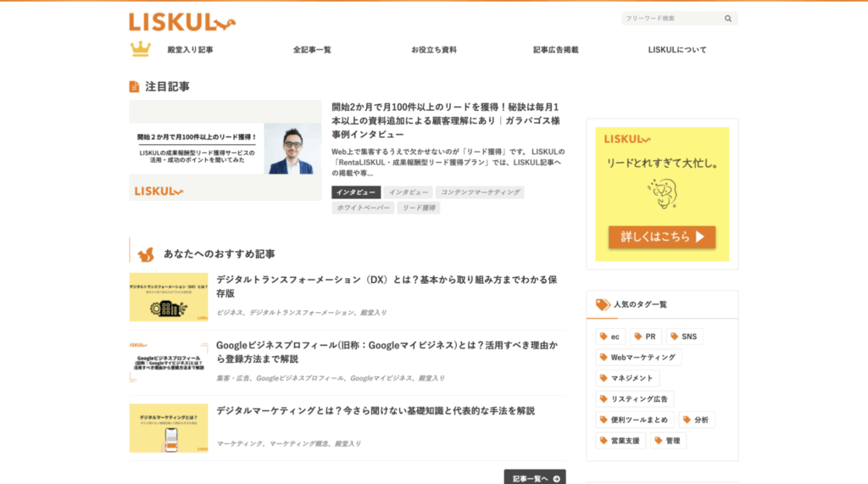Go to the お役立ち資料 page
Image resolution: width=868 pixels, height=484 pixels.
[x=434, y=50]
